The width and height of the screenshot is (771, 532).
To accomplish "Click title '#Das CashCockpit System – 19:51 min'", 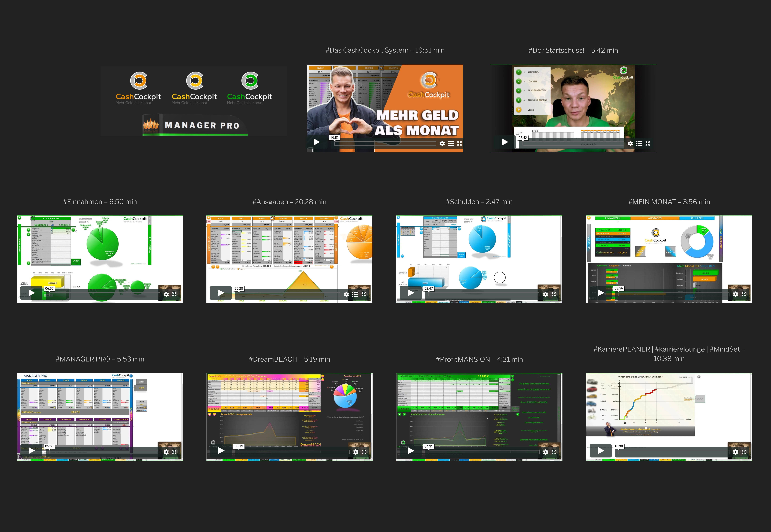I will pyautogui.click(x=385, y=50).
